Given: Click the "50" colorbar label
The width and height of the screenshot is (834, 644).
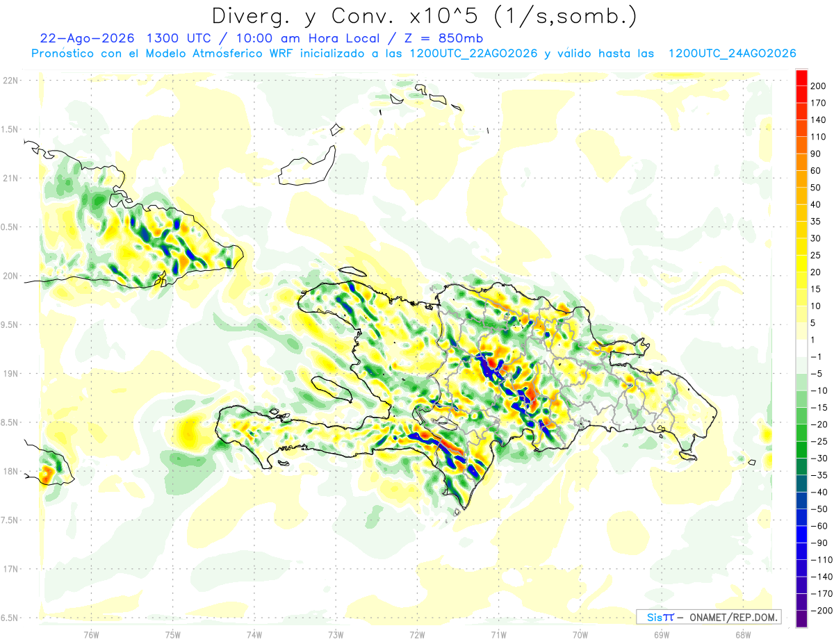Looking at the screenshot, I should tap(816, 188).
